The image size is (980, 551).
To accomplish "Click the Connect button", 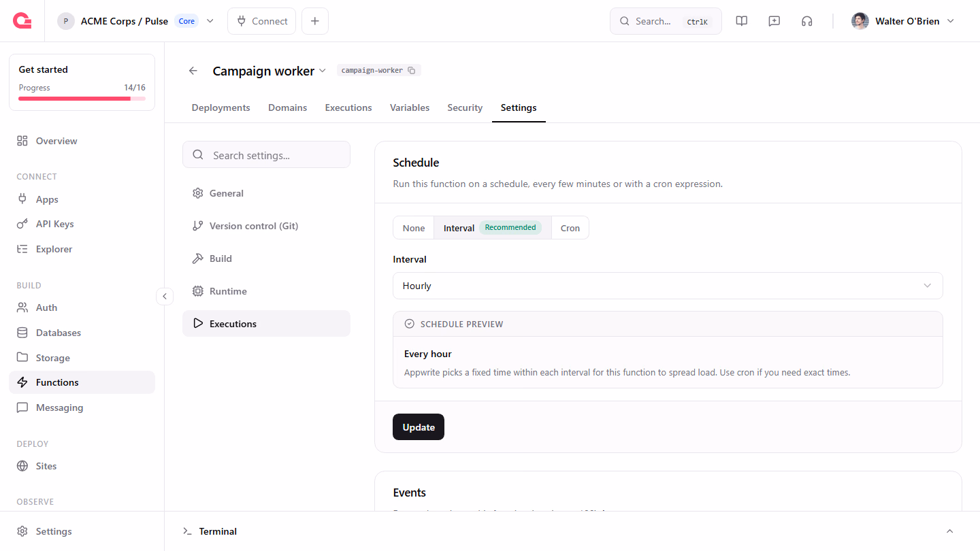I will tap(262, 21).
